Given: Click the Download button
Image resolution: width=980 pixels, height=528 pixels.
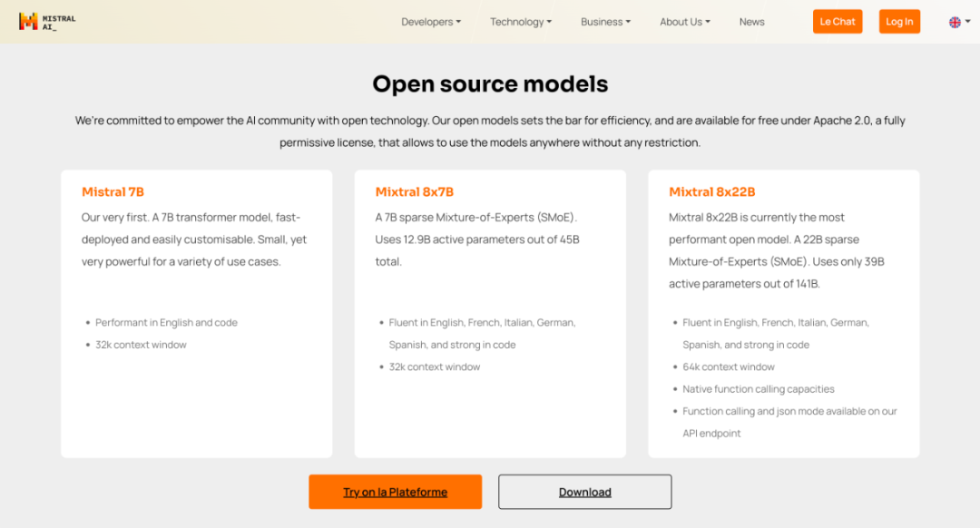Looking at the screenshot, I should coord(584,492).
